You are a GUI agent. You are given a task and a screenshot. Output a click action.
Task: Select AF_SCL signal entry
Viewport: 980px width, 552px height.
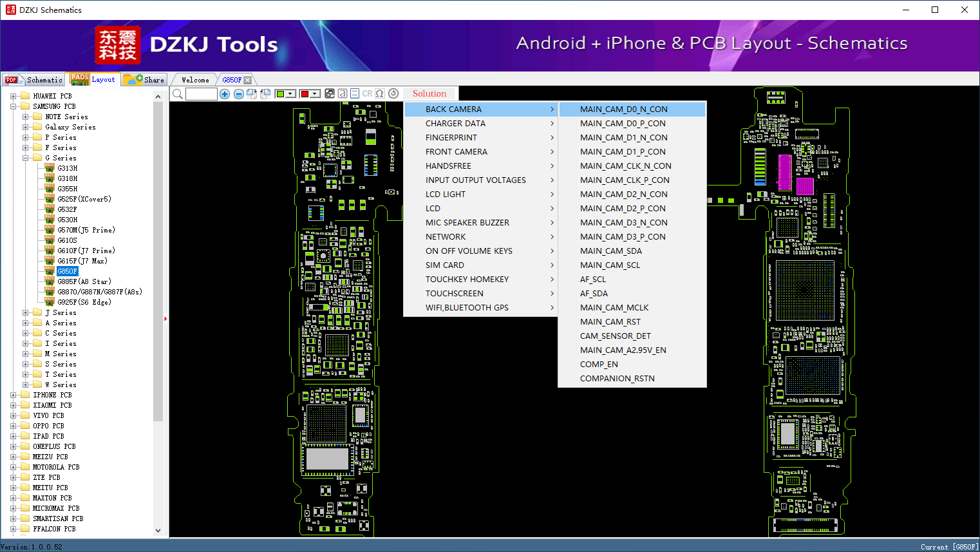coord(632,280)
